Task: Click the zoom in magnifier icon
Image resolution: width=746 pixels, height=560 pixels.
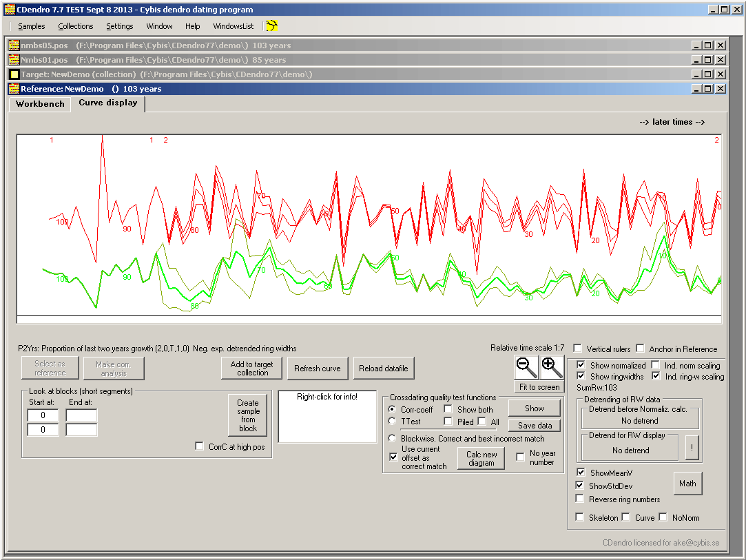Action: point(551,367)
